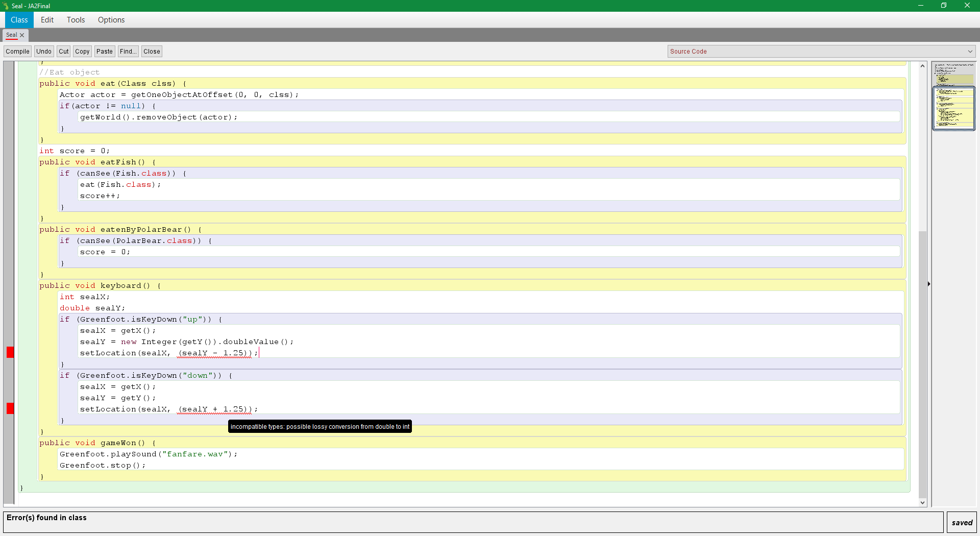Viewport: 980px width, 536px height.
Task: Minimize the Seal window
Action: (921, 6)
